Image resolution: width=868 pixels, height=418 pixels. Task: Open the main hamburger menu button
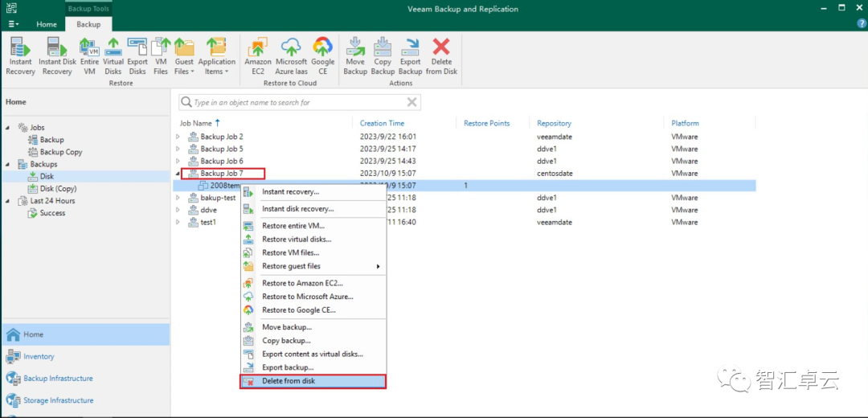click(x=14, y=24)
